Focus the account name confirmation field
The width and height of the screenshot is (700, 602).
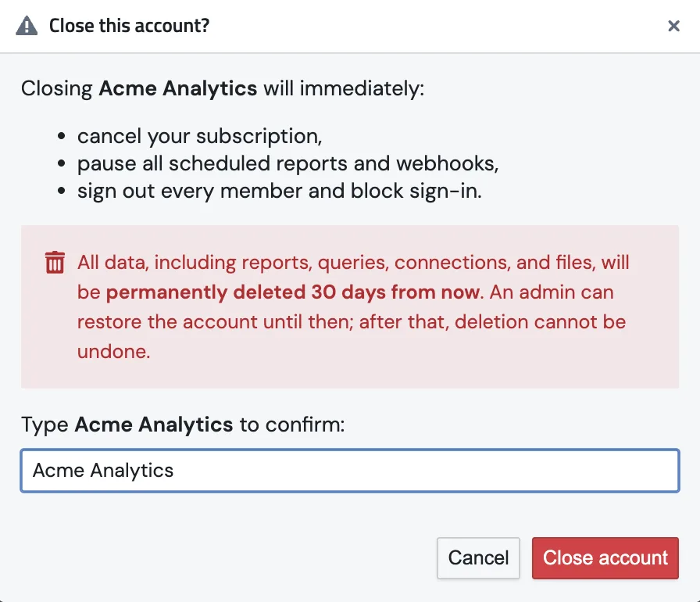coord(350,471)
